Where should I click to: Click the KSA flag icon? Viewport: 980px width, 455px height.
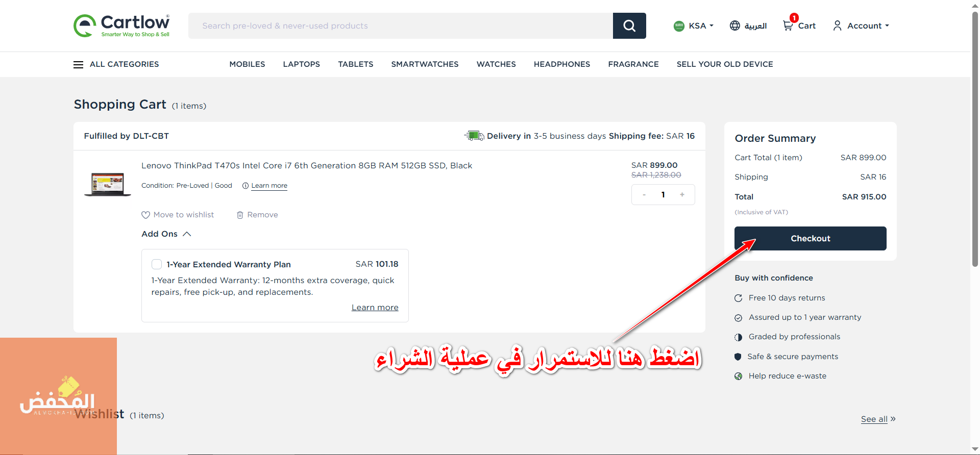tap(679, 26)
